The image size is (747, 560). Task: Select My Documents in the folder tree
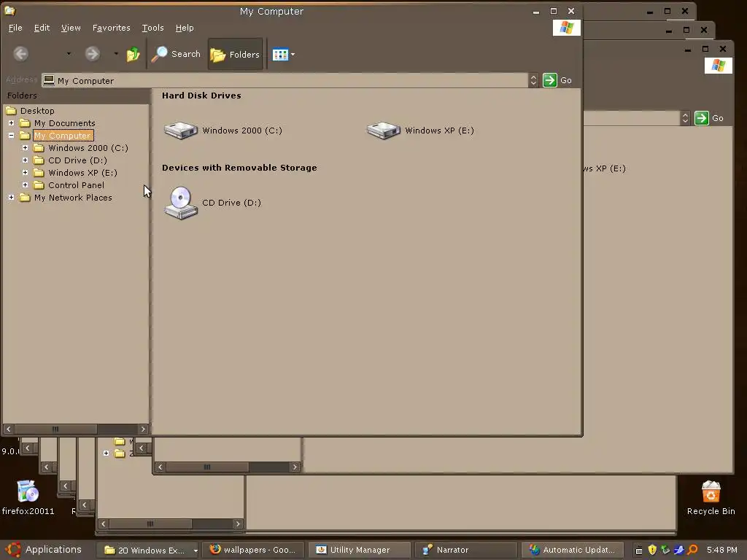(x=65, y=122)
